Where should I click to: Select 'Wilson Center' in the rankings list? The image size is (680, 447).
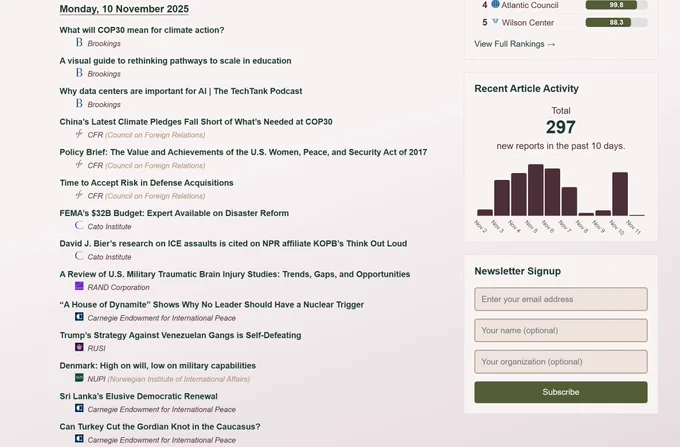pos(528,23)
